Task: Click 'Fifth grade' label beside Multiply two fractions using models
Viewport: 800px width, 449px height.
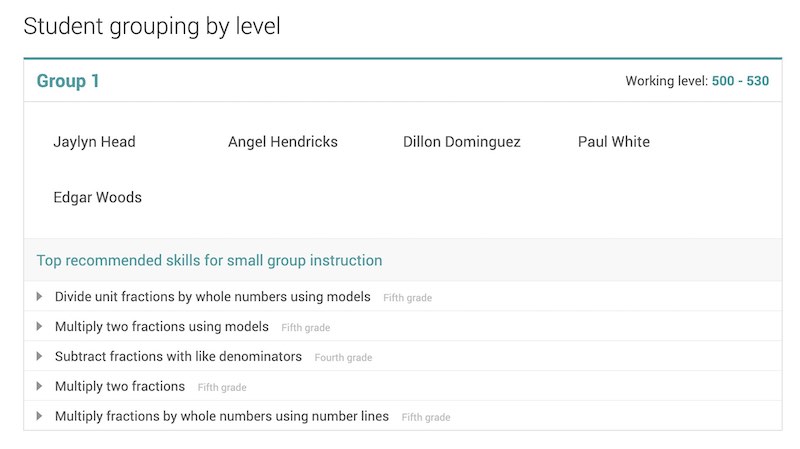Action: click(306, 328)
